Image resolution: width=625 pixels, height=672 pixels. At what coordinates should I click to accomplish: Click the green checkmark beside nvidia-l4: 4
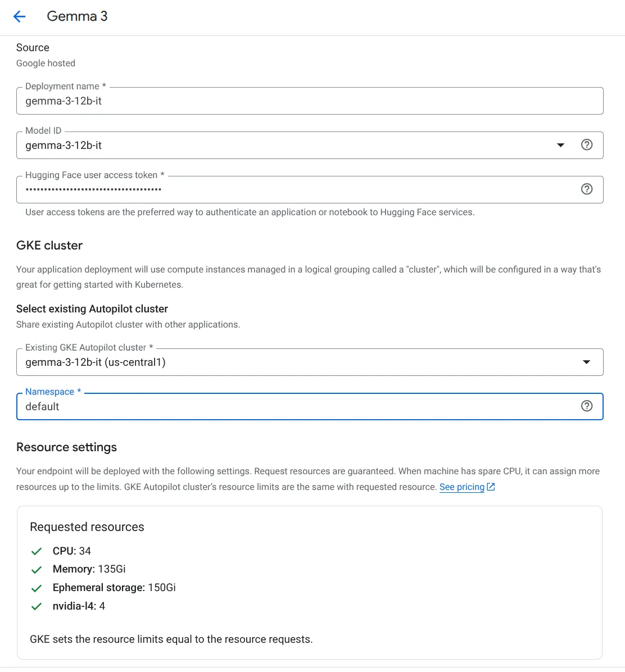[x=37, y=606]
